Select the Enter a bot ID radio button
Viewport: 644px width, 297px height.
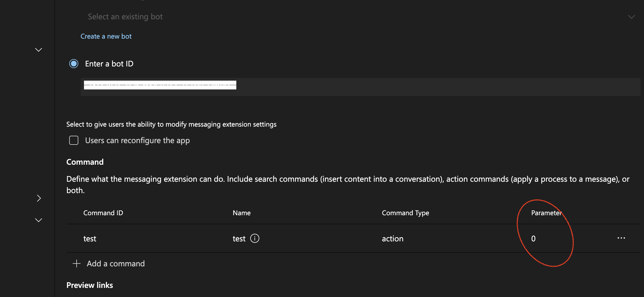pyautogui.click(x=74, y=64)
